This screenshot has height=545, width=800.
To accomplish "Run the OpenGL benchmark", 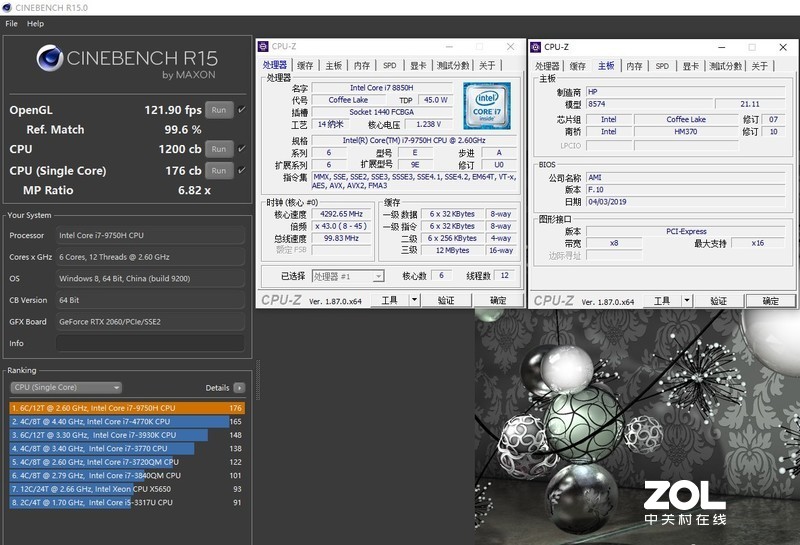I will 219,110.
